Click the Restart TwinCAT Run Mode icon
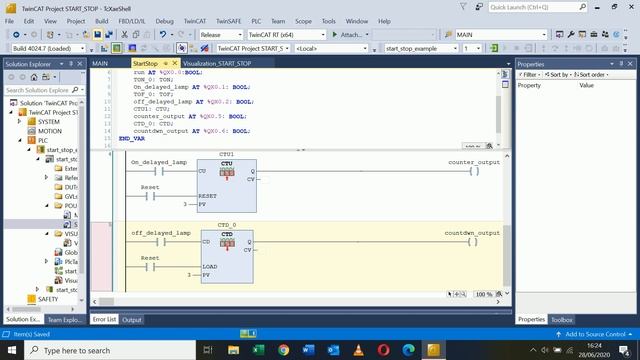 tap(117, 49)
